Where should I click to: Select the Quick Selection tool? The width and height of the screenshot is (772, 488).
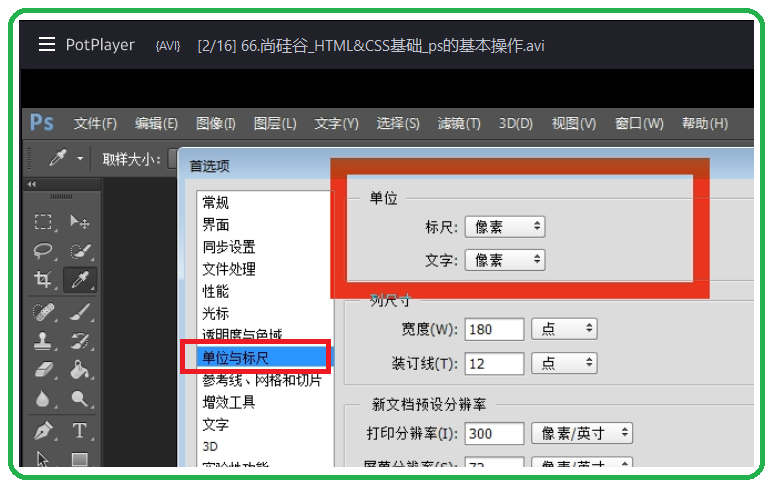pos(80,251)
